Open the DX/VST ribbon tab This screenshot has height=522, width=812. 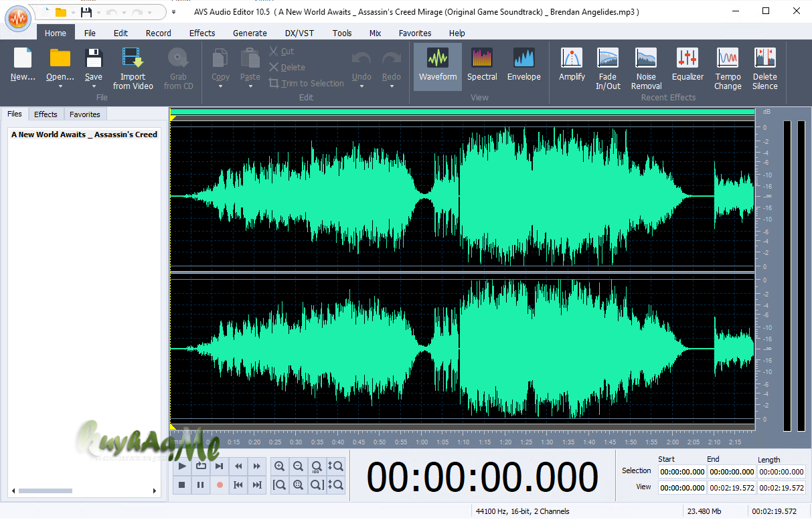[x=299, y=33]
